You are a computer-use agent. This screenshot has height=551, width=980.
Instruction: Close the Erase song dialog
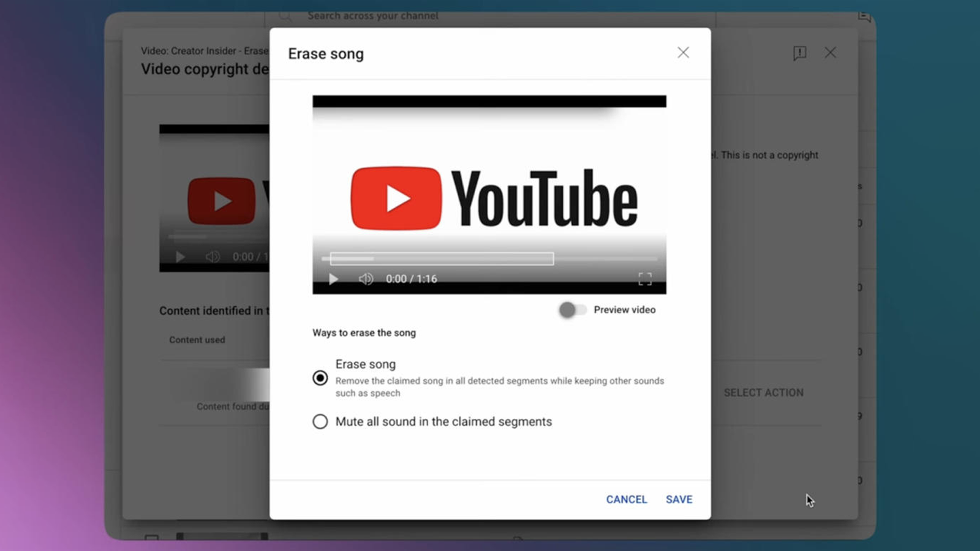pos(683,53)
